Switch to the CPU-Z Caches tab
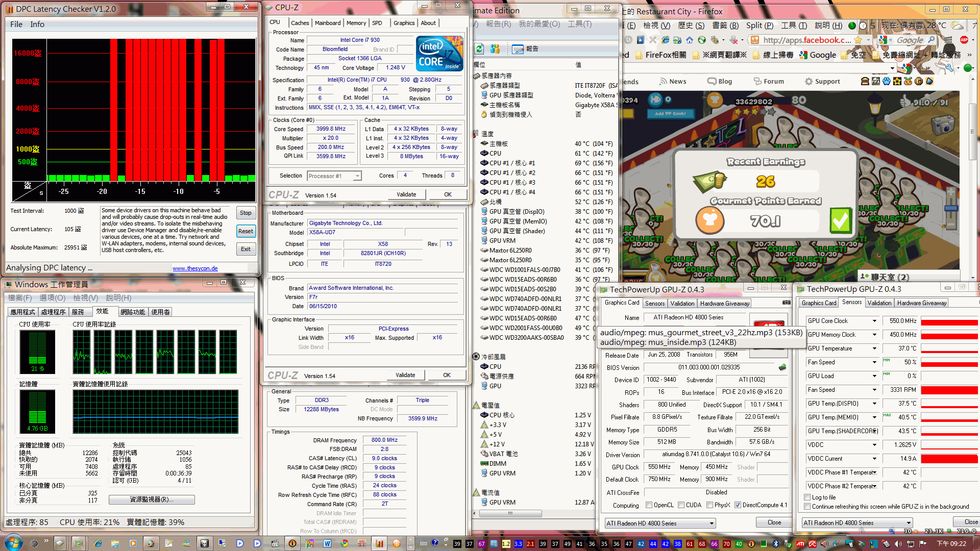This screenshot has width=980, height=551. 300,23
